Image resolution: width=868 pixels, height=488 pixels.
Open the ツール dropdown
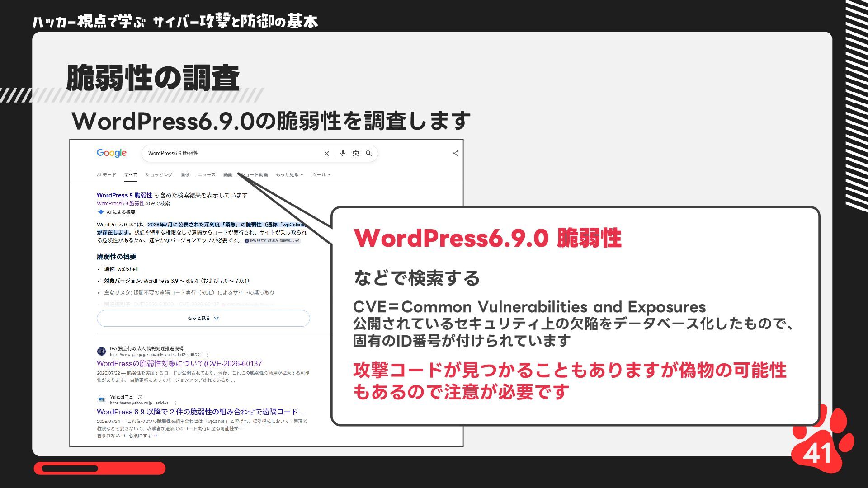[321, 175]
